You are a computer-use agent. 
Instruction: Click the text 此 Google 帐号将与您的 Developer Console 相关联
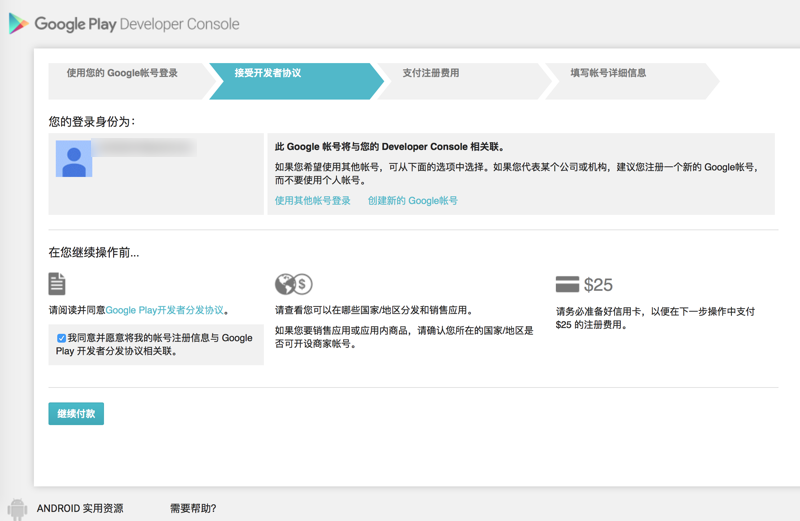coord(390,147)
